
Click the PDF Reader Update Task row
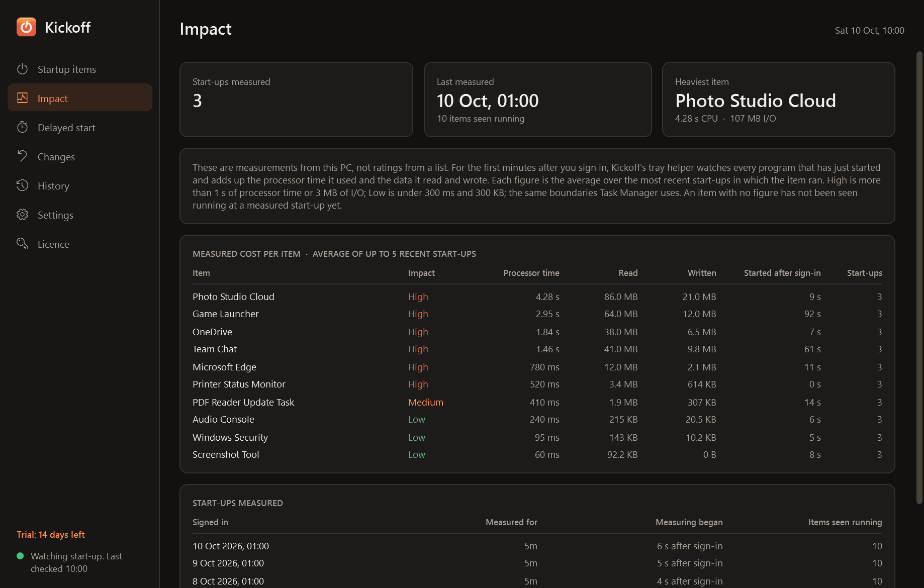click(x=537, y=403)
